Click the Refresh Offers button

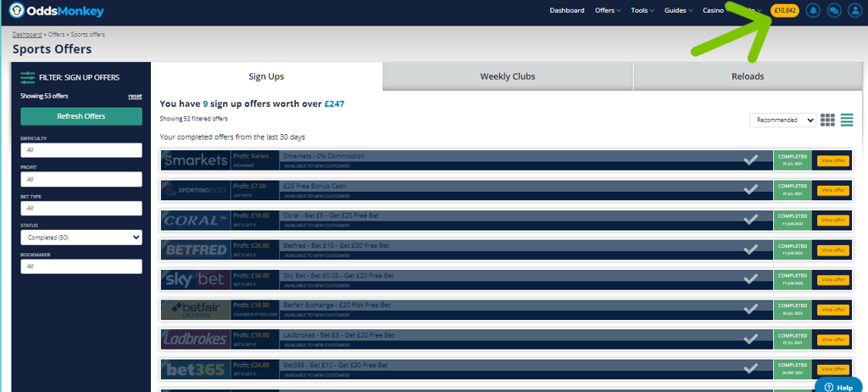click(81, 116)
